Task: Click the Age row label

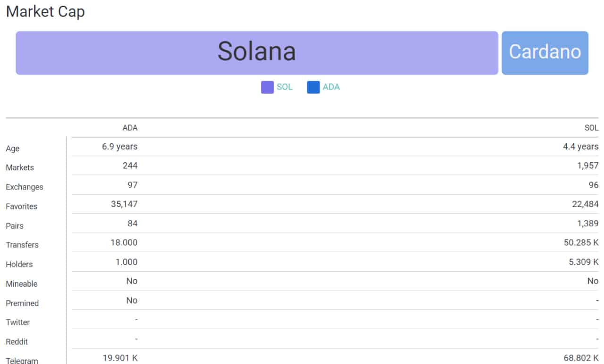Action: point(13,149)
